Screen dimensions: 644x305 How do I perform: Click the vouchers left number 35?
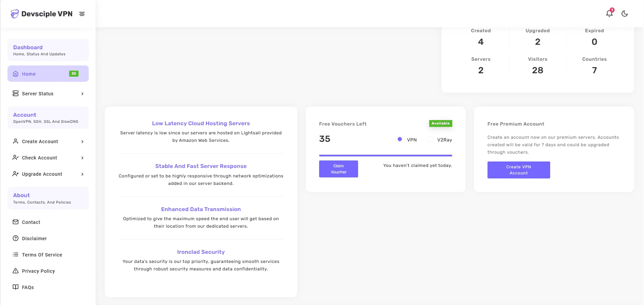pos(325,139)
